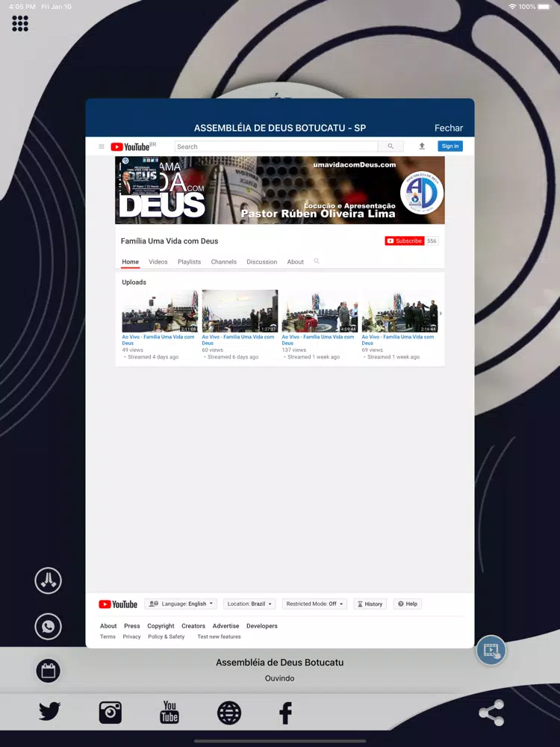Expand the Restricted Mode: Off dropdown

pyautogui.click(x=315, y=604)
